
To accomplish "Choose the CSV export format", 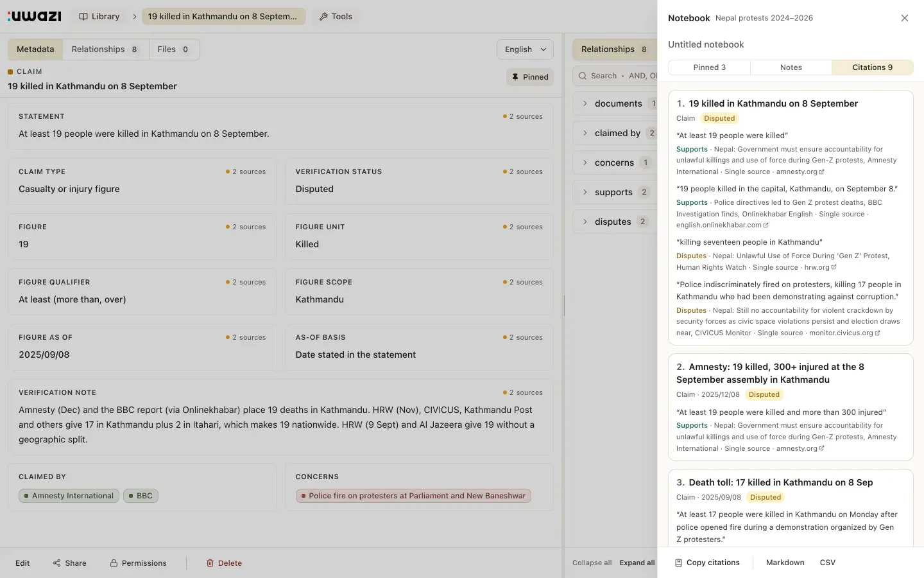I will (x=828, y=563).
